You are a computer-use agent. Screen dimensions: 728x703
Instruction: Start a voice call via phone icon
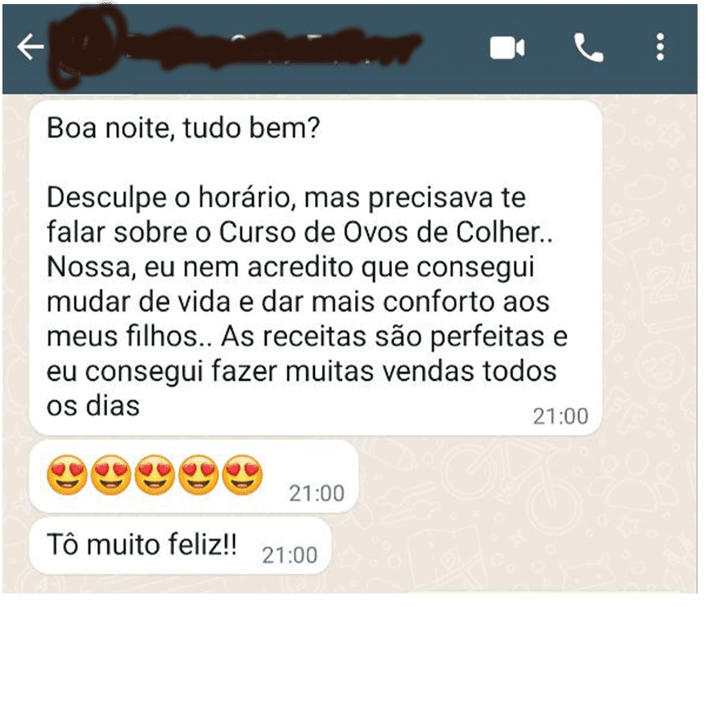tap(588, 47)
